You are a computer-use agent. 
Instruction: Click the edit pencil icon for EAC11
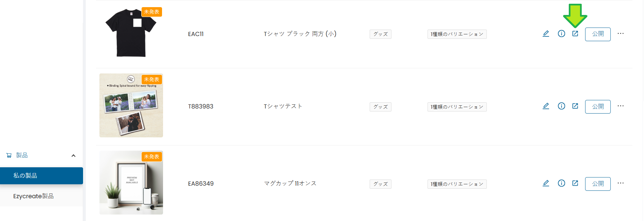(x=546, y=34)
